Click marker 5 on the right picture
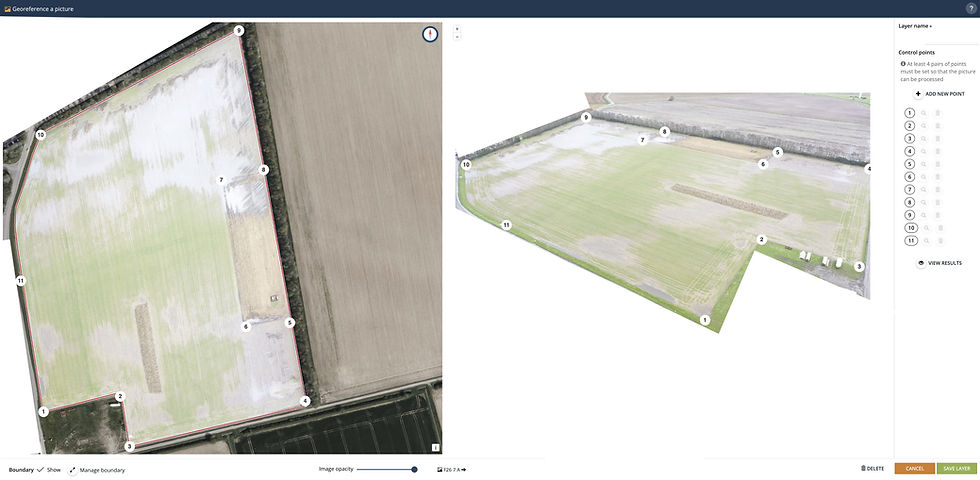Screen dimensions: 980x480 (778, 152)
